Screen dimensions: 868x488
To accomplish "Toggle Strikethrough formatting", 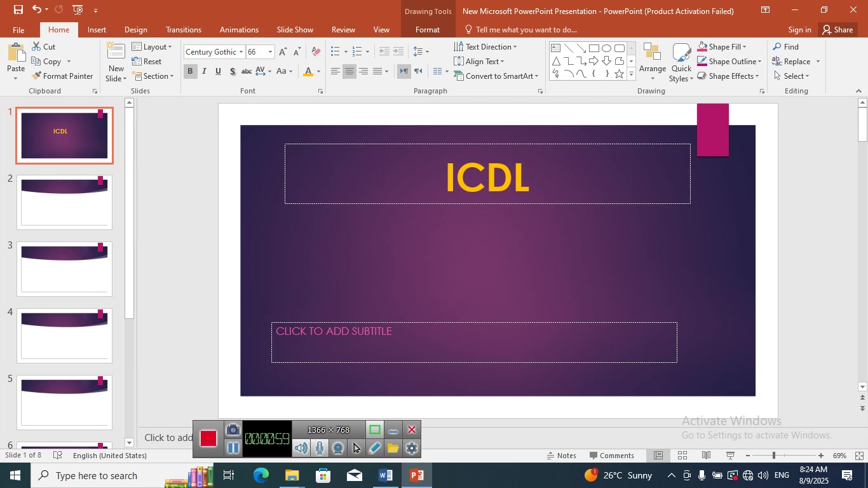I will 247,71.
